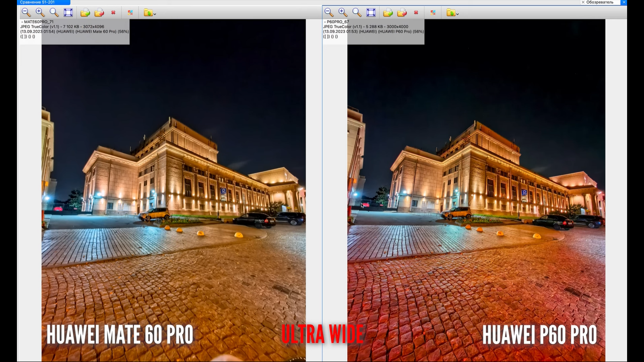Image resolution: width=644 pixels, height=362 pixels.
Task: Click colored-squares icon in left toolbar
Action: point(130,13)
